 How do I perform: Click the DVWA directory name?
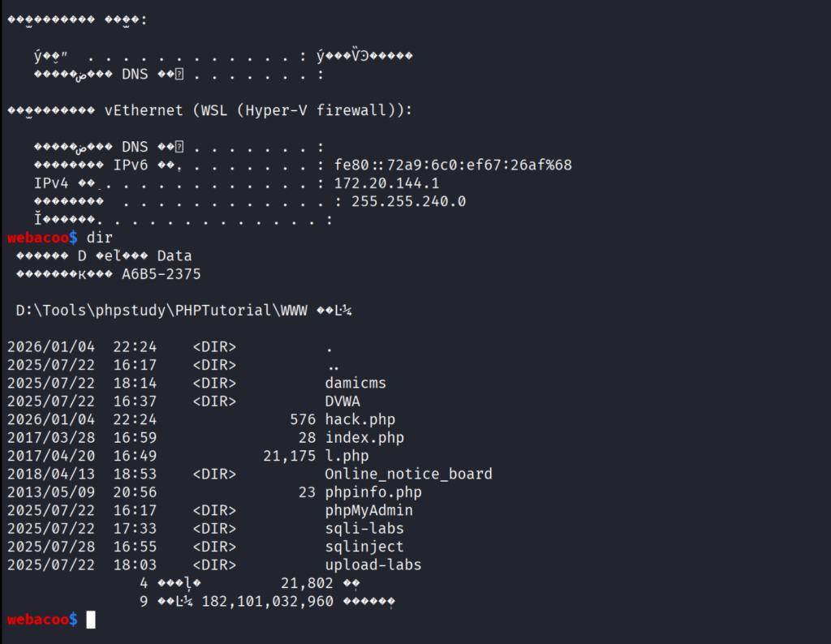[x=342, y=401]
